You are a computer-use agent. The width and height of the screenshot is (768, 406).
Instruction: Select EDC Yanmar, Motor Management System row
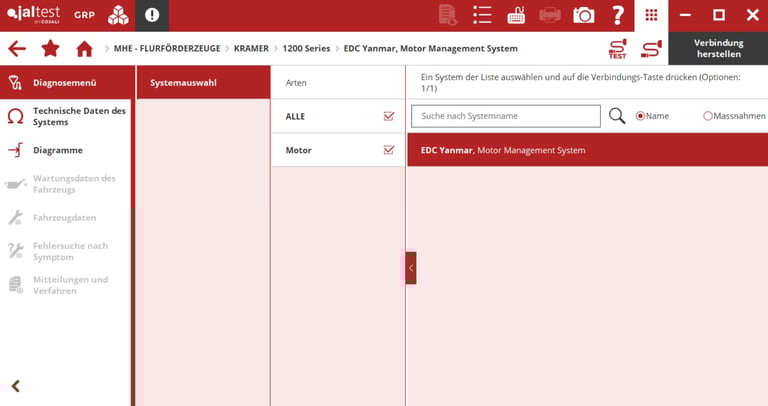[588, 150]
